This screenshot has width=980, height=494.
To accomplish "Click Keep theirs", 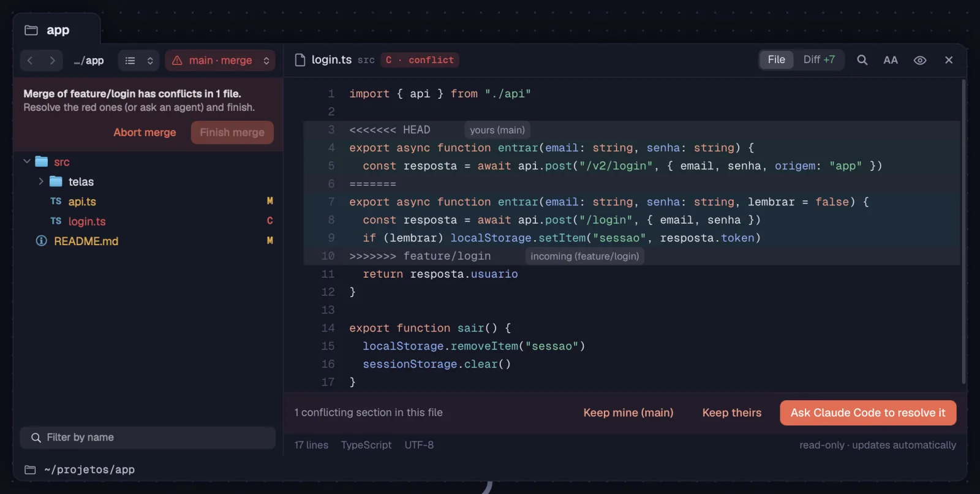I will tap(732, 412).
